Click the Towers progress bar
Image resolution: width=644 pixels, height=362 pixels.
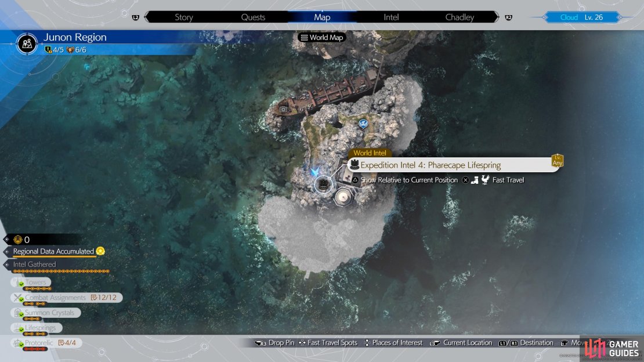(38, 288)
